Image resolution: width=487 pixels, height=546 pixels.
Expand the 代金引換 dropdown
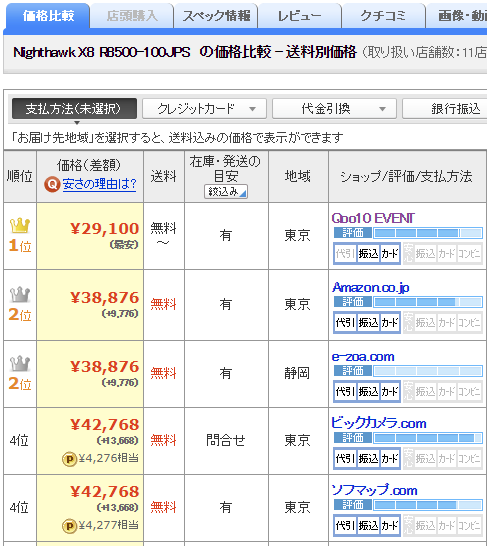coord(334,109)
